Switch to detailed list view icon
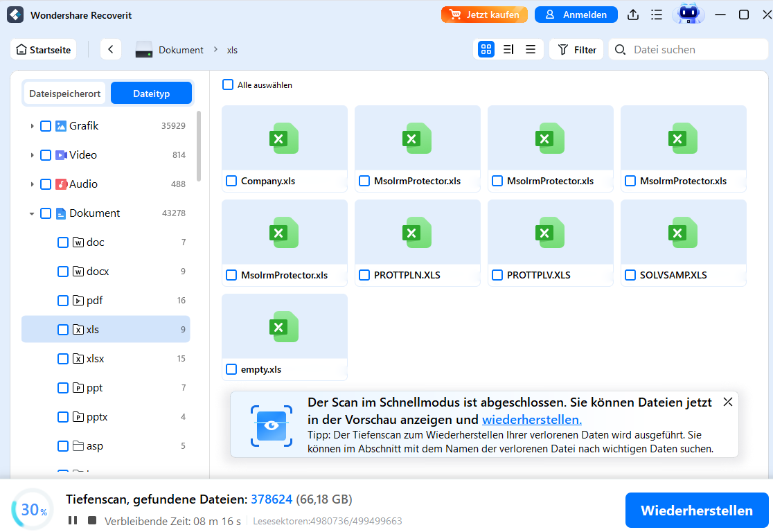 click(x=508, y=49)
